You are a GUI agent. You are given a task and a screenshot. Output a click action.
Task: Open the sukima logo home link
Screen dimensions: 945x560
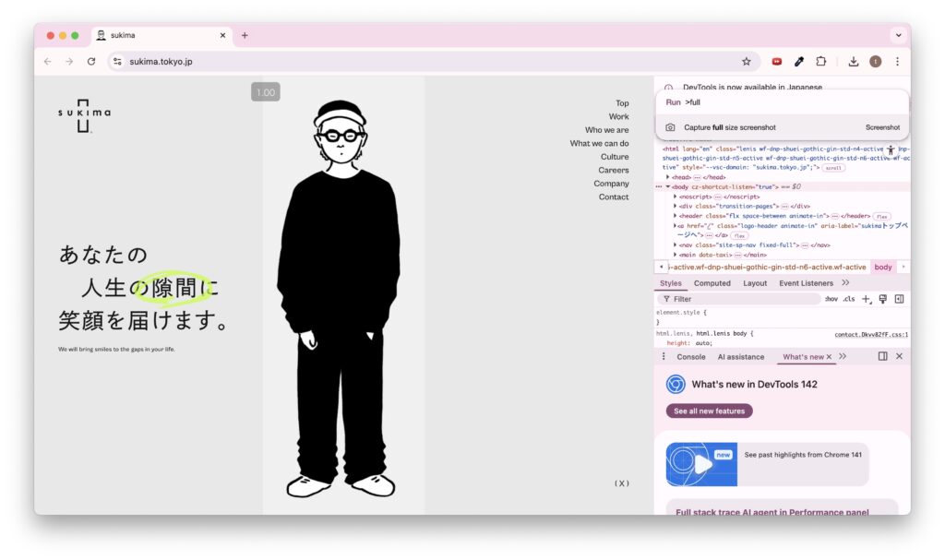[84, 115]
